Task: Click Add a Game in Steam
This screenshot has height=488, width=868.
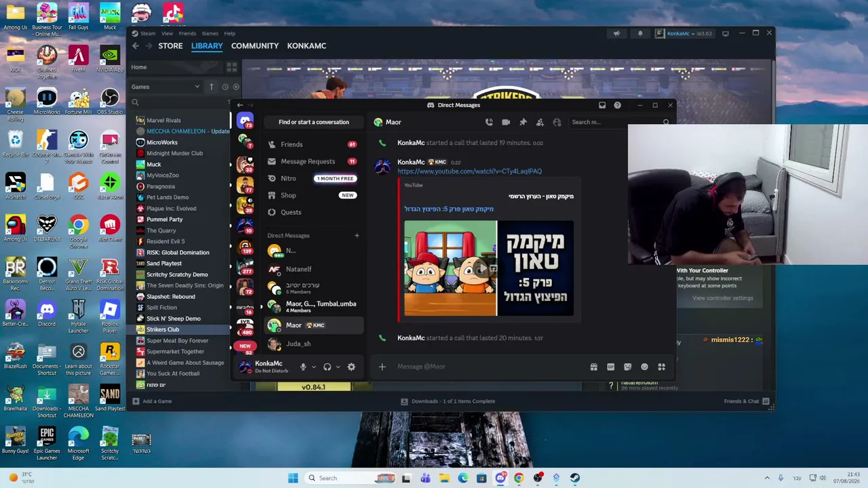Action: pos(153,401)
